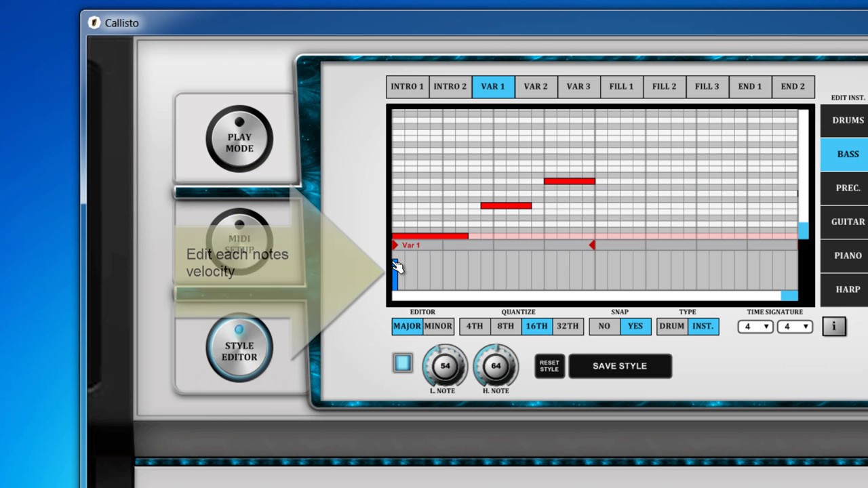
Task: Click the Callisto app icon in title bar
Action: [94, 22]
